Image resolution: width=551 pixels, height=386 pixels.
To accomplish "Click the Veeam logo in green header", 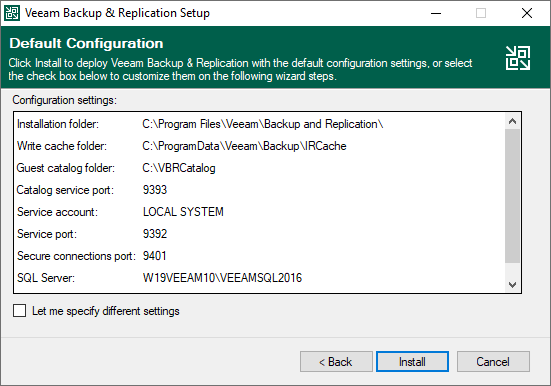I will [518, 58].
